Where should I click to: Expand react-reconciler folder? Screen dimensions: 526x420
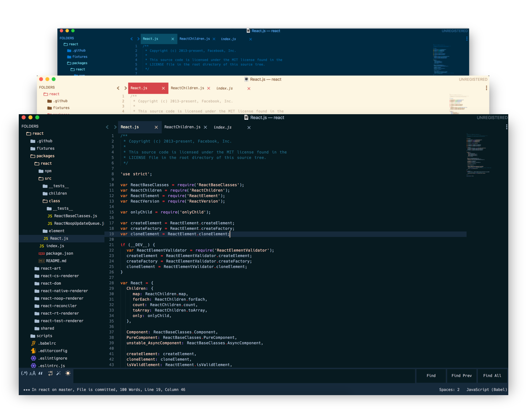pyautogui.click(x=56, y=306)
